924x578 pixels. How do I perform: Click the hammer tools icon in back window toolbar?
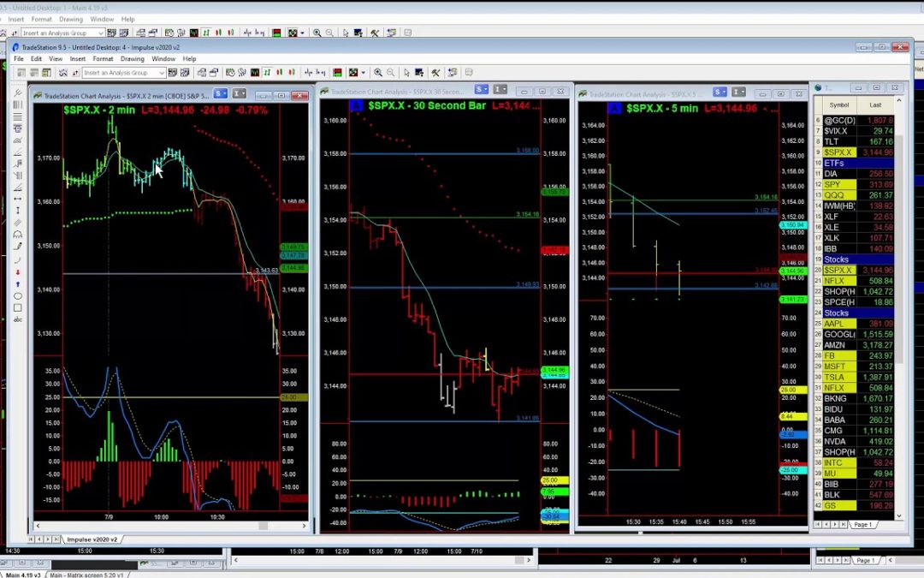tap(375, 33)
